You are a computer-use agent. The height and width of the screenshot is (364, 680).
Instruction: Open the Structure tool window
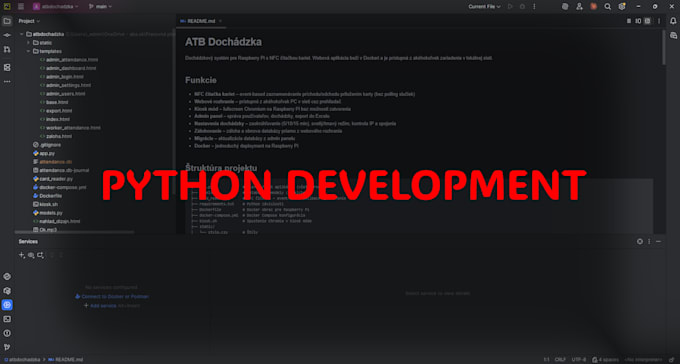coord(7,67)
